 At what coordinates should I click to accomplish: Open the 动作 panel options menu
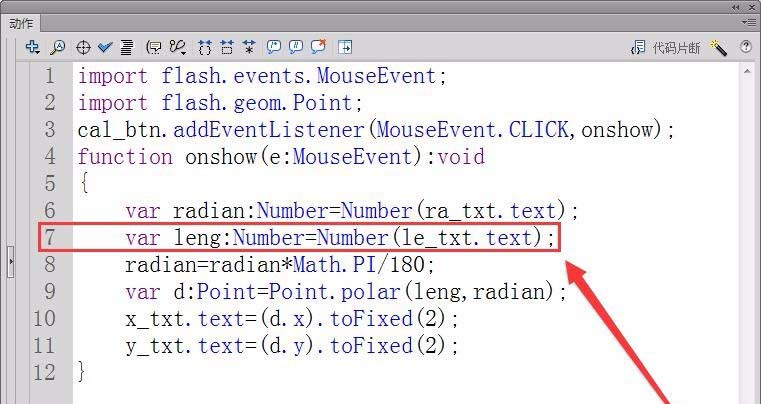click(749, 22)
